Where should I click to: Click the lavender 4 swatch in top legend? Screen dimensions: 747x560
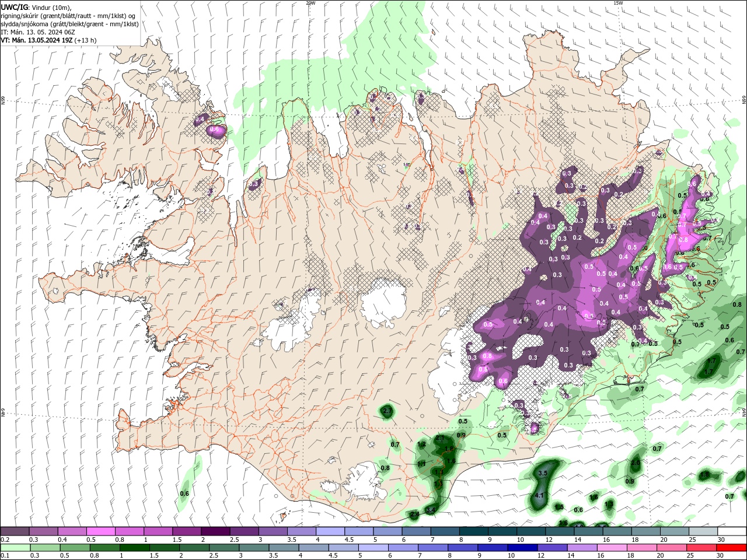(x=330, y=531)
